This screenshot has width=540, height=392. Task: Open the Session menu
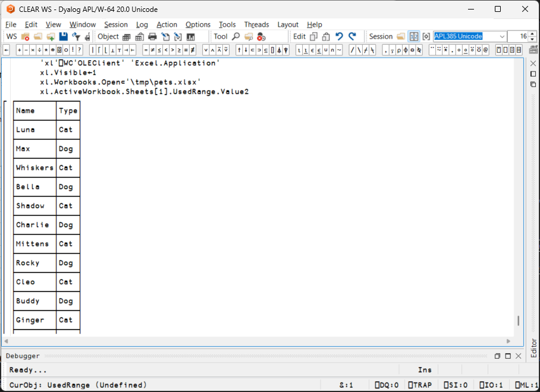[x=116, y=24]
